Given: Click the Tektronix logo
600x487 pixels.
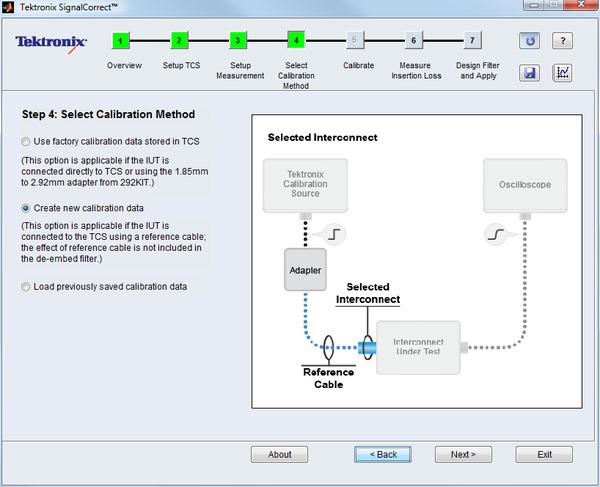Looking at the screenshot, I should click(x=52, y=42).
